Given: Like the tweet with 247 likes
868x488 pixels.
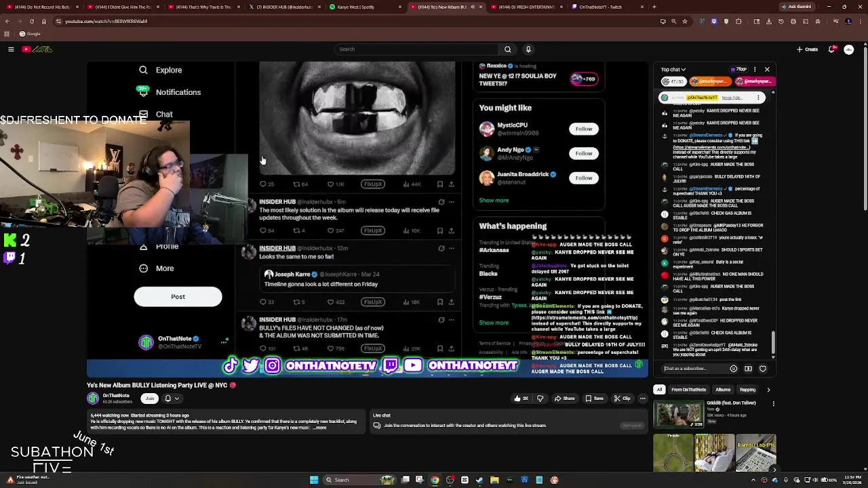Looking at the screenshot, I should [336, 230].
